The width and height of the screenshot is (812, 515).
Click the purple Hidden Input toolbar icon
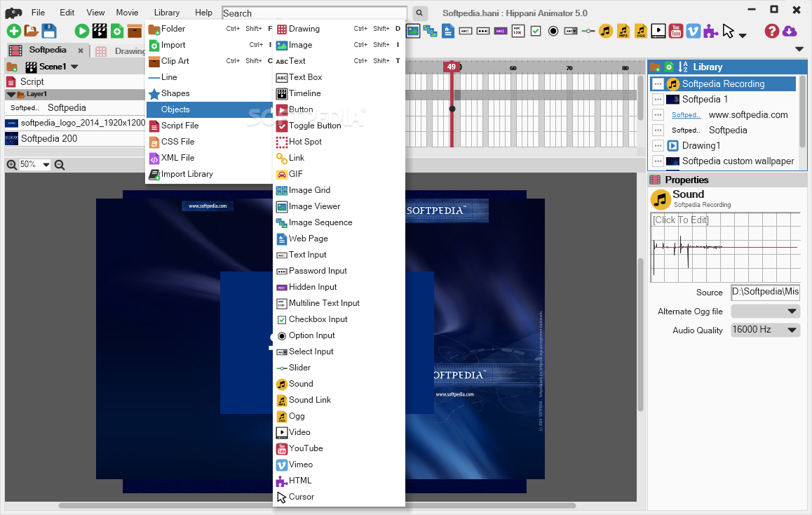pos(500,31)
